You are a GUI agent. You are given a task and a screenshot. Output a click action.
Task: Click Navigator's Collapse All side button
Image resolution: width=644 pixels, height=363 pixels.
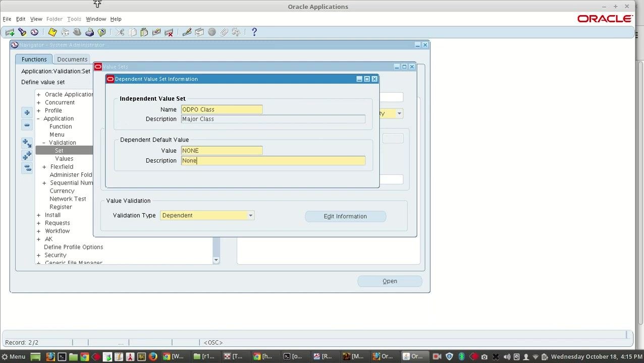coord(27,168)
